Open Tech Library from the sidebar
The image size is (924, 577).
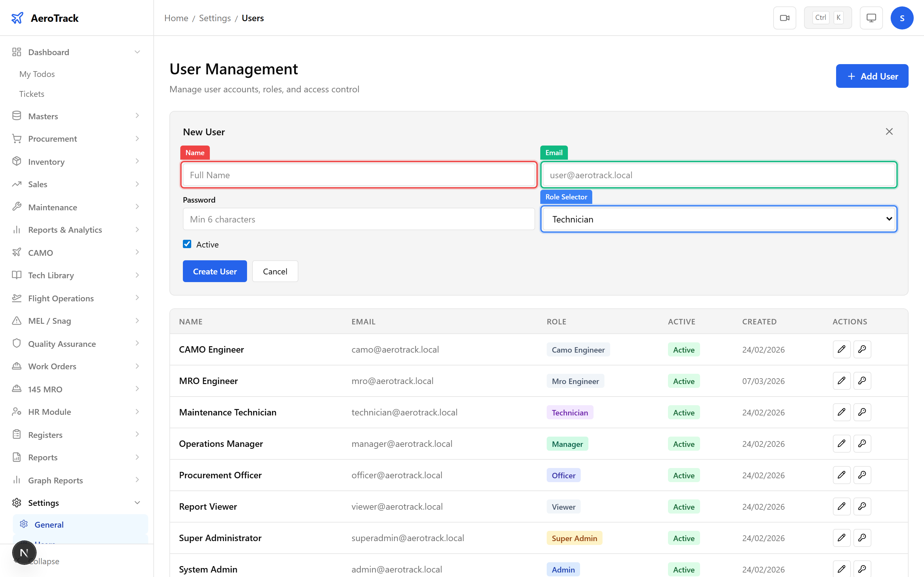(51, 275)
